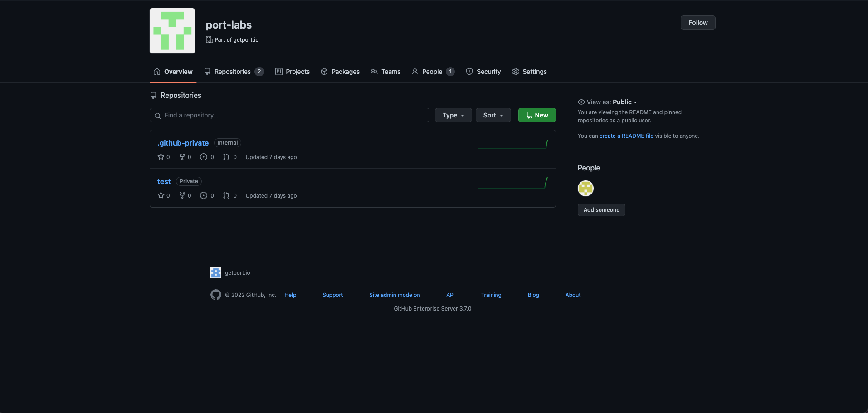
Task: Click the Site admin mode on link
Action: tap(395, 295)
